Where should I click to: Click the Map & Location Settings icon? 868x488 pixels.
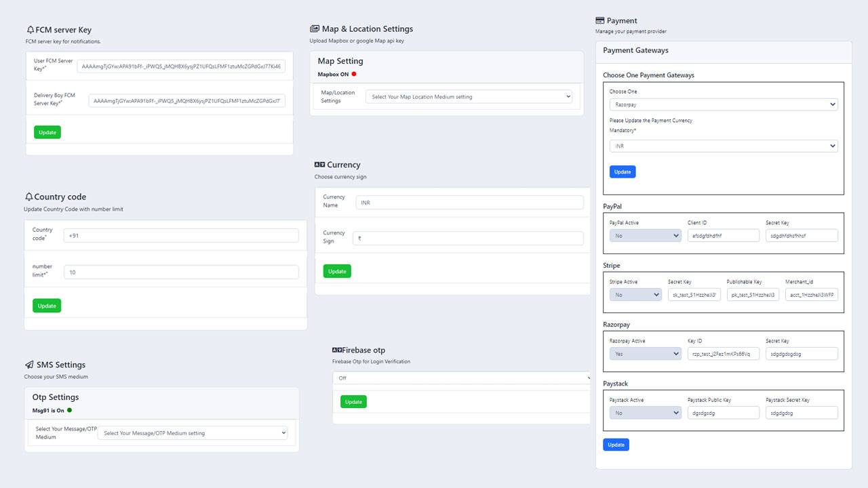[x=315, y=29]
